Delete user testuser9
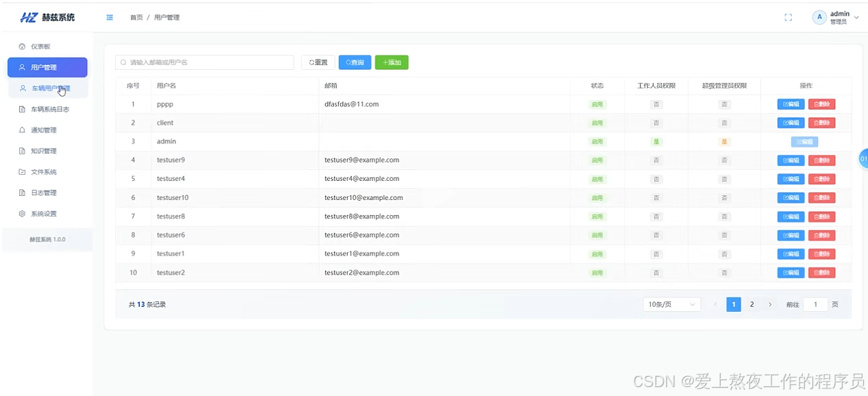Viewport: 868px width, 396px height. (x=821, y=160)
